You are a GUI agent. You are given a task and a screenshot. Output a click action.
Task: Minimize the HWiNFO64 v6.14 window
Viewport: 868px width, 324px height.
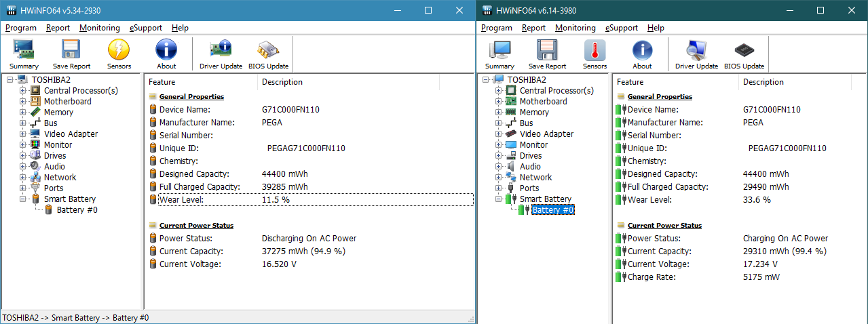(791, 10)
